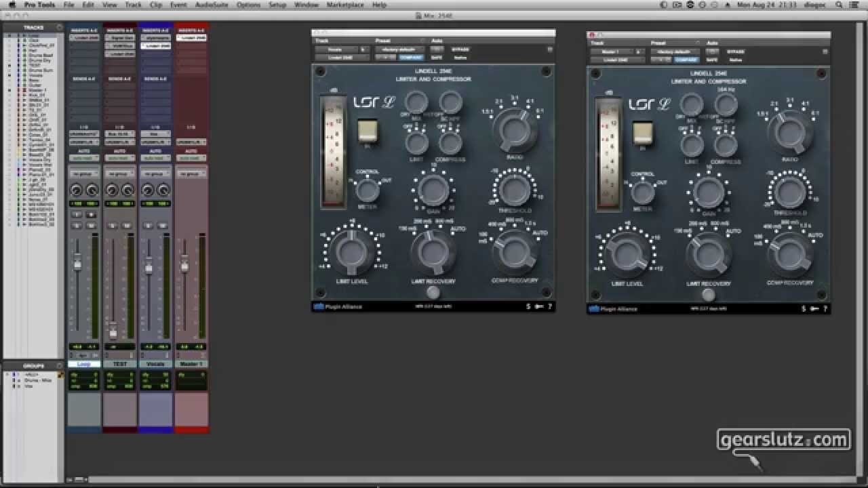Toggle solo button on Loop channel
This screenshot has height=488, width=868.
tap(77, 225)
